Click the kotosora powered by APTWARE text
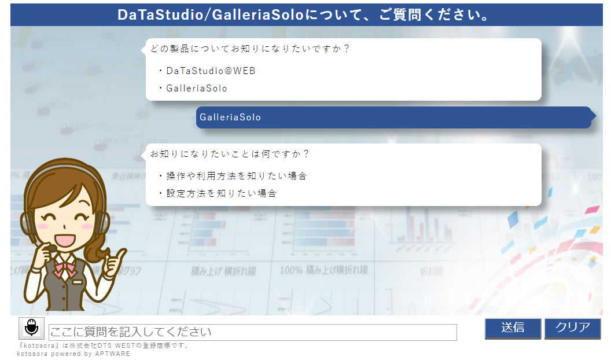The width and height of the screenshot is (611, 364). 73,354
